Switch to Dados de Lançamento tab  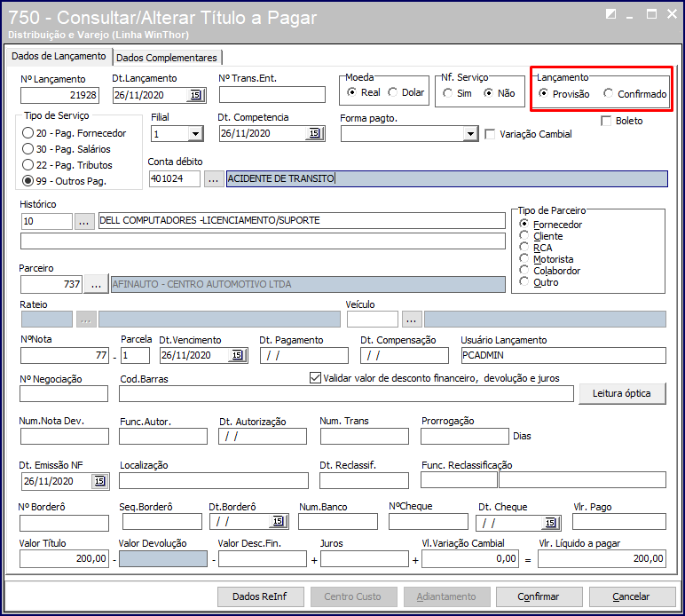59,56
